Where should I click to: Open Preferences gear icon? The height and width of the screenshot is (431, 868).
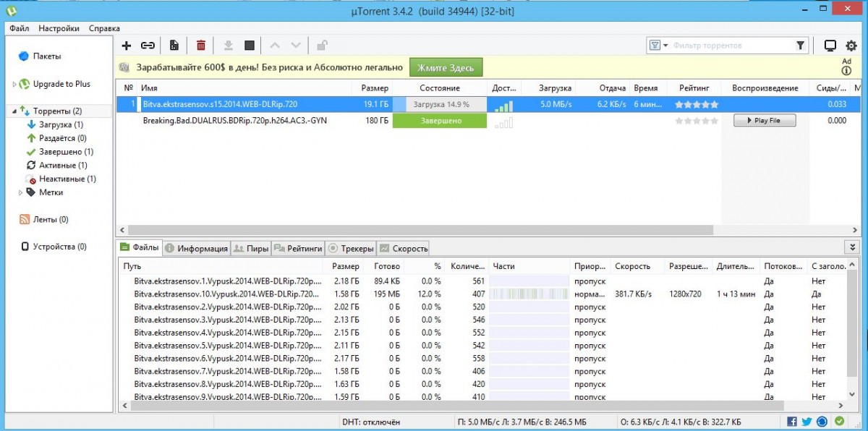point(851,46)
